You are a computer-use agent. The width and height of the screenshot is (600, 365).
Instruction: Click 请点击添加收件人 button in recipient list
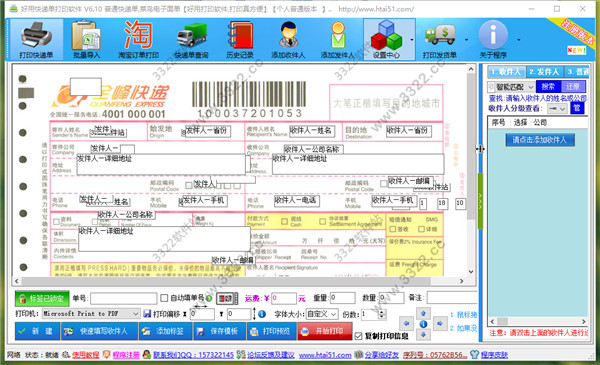pyautogui.click(x=540, y=140)
